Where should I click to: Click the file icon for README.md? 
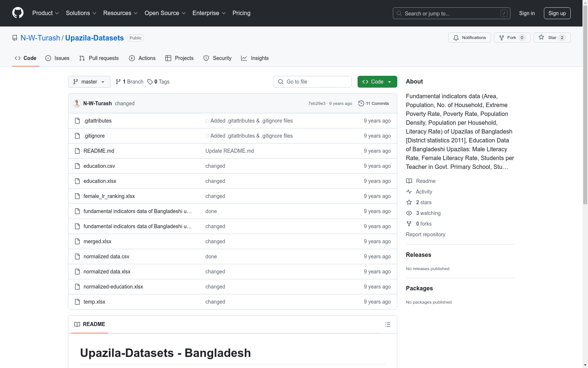coord(77,151)
